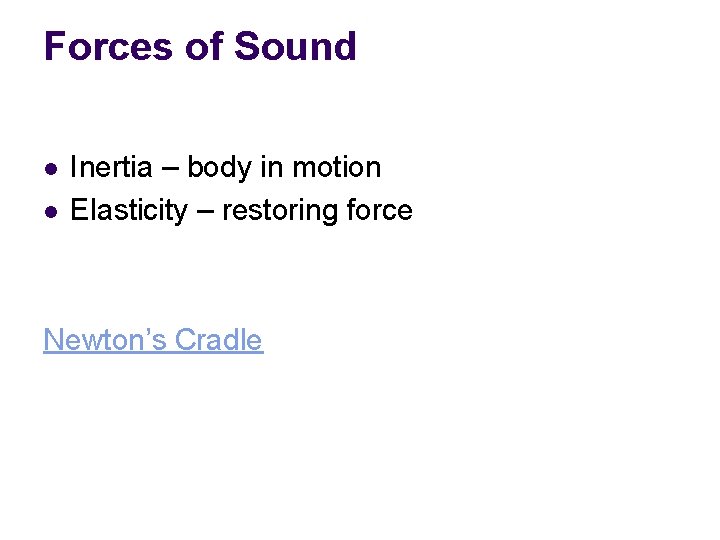Click the word "Forces" in the title
This screenshot has width=720, height=540.
[108, 46]
